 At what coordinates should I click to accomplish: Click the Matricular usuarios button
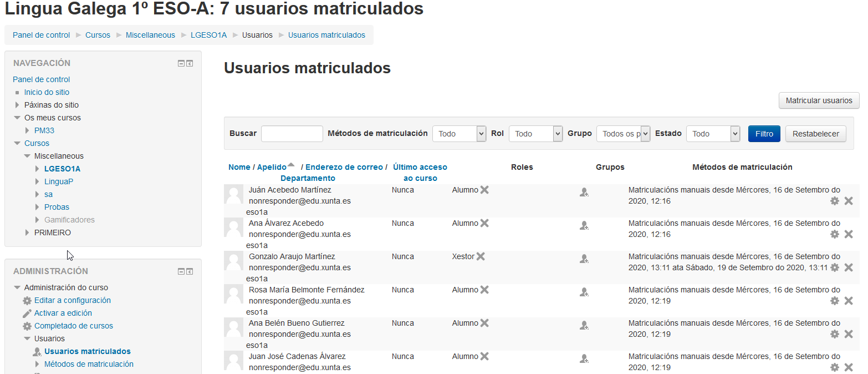click(x=819, y=100)
